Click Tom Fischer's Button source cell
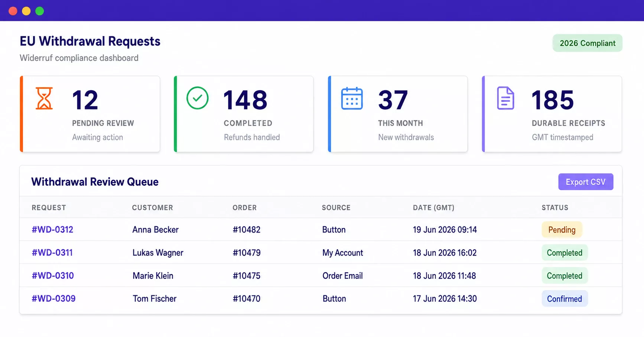Image resolution: width=644 pixels, height=337 pixels. (x=334, y=299)
